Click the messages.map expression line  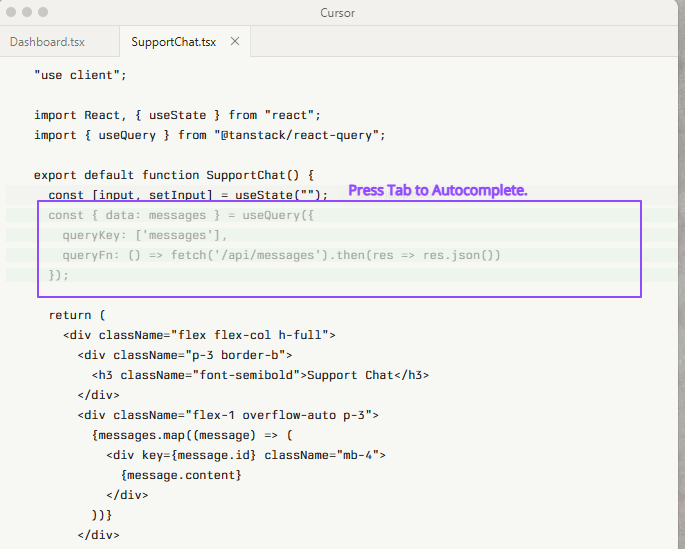pos(192,435)
